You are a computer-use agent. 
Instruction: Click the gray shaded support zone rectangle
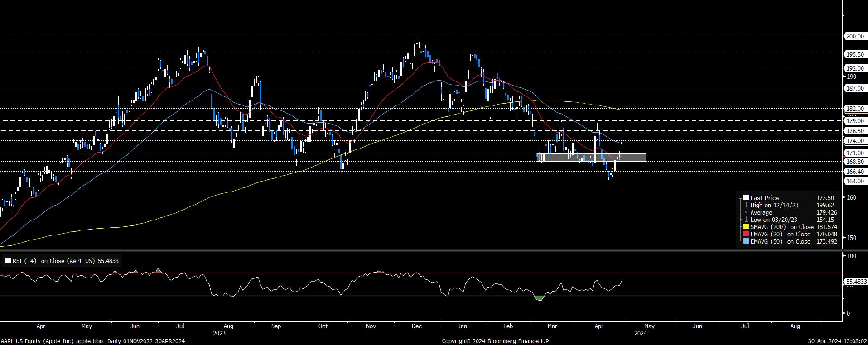tap(591, 158)
